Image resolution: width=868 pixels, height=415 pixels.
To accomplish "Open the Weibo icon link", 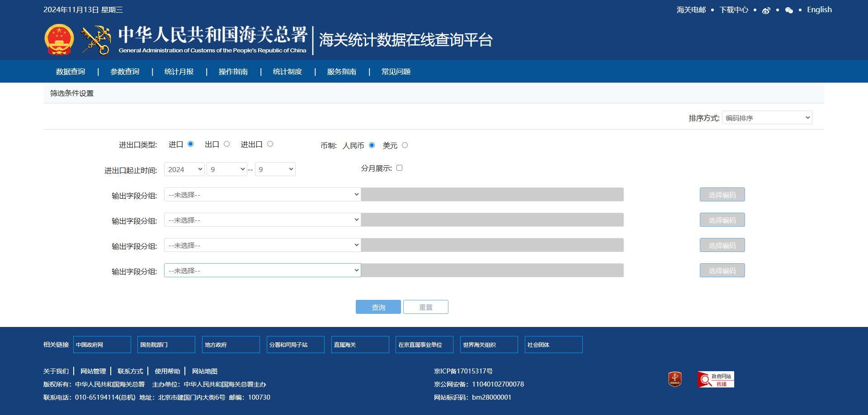I will tap(766, 10).
